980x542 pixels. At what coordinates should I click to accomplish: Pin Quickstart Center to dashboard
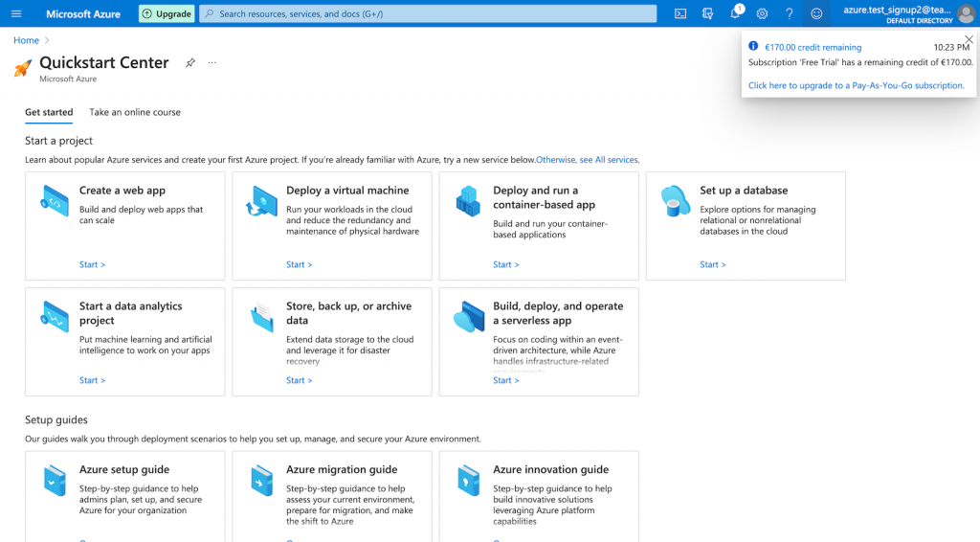(x=190, y=62)
